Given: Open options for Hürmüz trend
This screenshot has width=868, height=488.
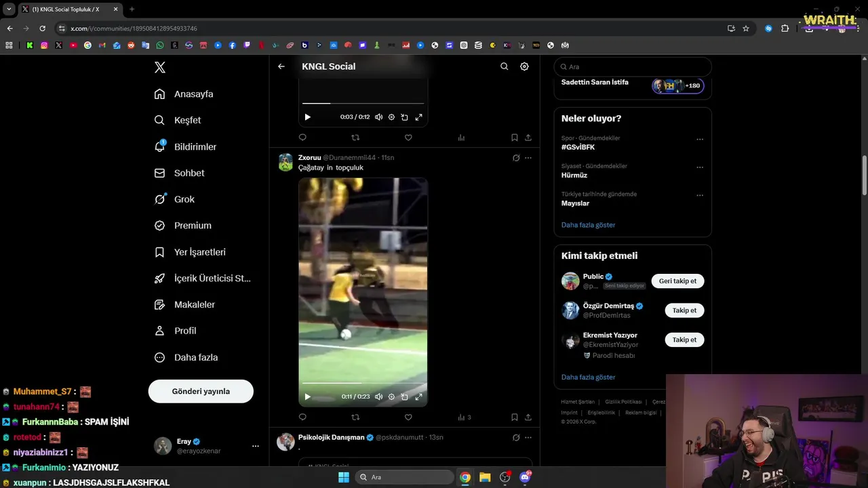Looking at the screenshot, I should tap(700, 167).
